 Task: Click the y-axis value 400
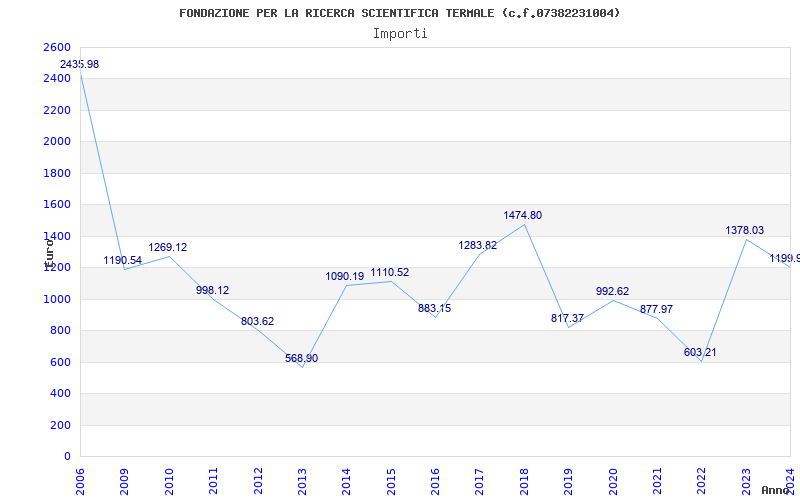[60, 394]
